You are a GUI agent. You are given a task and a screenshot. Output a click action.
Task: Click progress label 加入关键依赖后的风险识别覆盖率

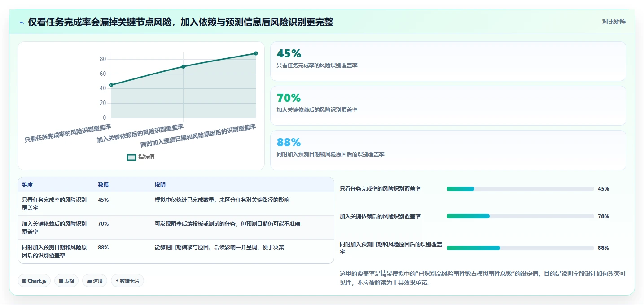pos(380,217)
